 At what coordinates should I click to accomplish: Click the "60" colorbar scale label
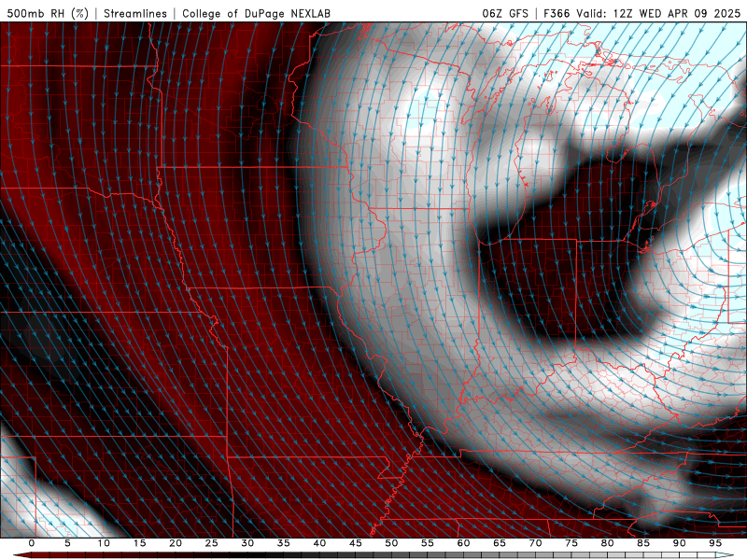coord(463,543)
